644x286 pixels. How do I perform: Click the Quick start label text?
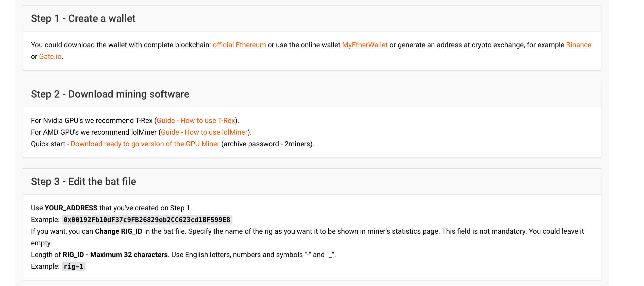tap(48, 144)
